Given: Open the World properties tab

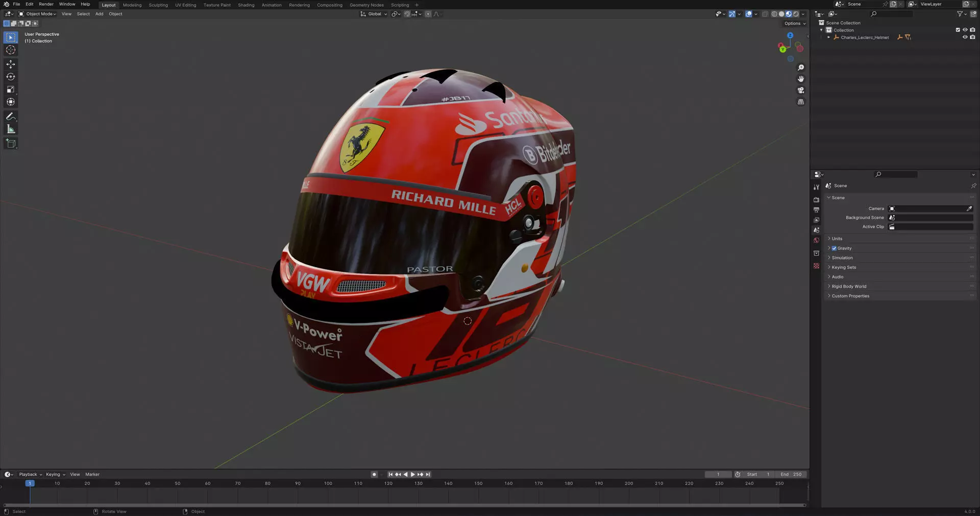Looking at the screenshot, I should pyautogui.click(x=816, y=241).
